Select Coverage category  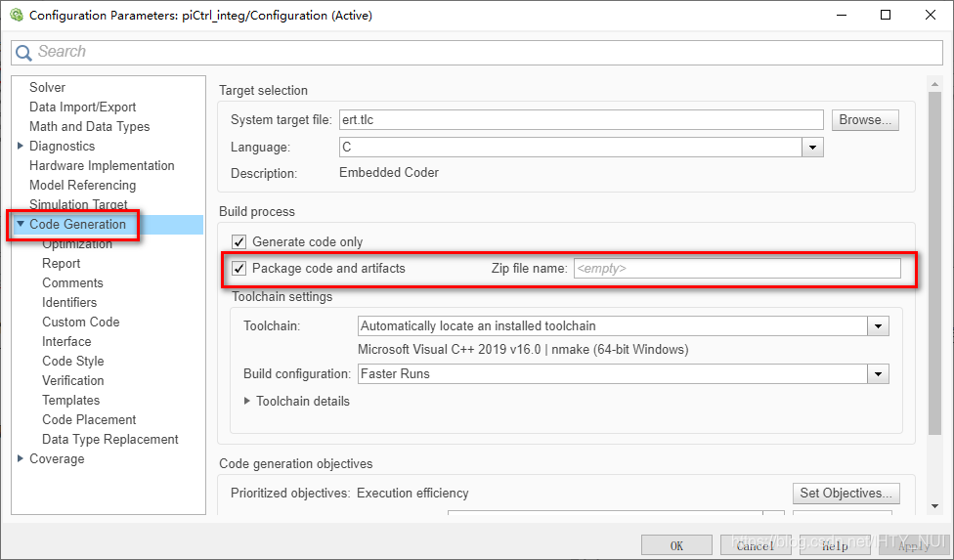pyautogui.click(x=57, y=459)
